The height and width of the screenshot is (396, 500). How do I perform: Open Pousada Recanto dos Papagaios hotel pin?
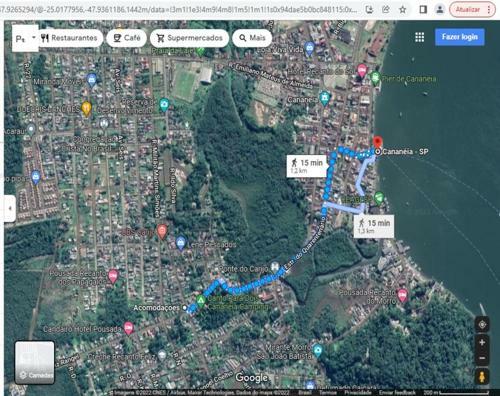(x=113, y=276)
